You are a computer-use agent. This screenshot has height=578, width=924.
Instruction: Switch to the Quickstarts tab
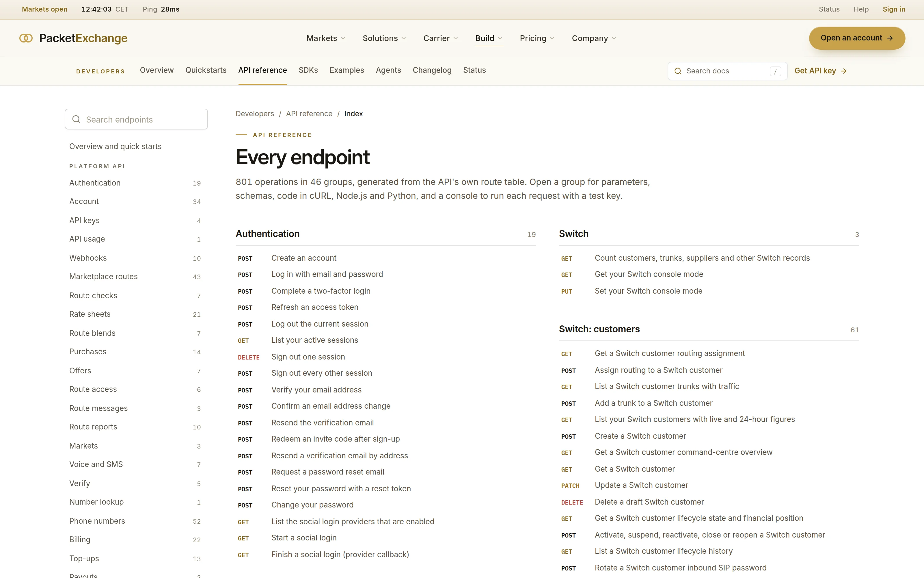tap(206, 70)
